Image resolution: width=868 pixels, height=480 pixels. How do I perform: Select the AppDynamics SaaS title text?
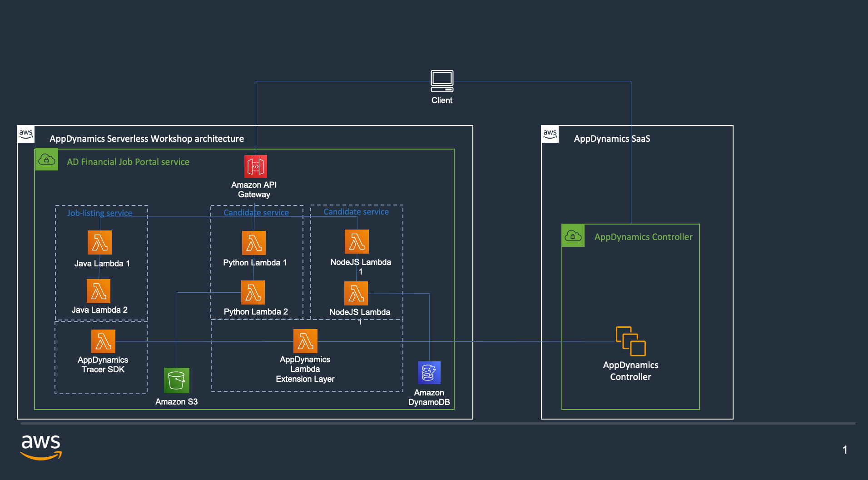(x=612, y=139)
